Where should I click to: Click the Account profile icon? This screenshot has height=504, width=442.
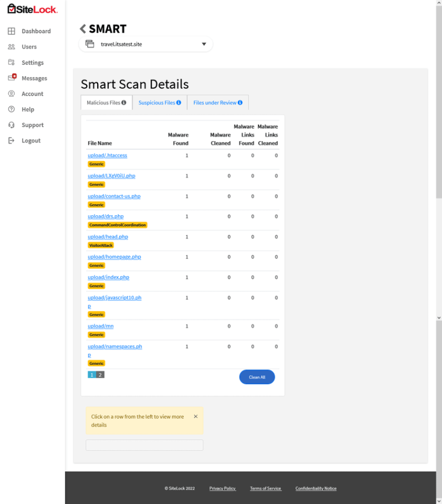click(x=11, y=94)
